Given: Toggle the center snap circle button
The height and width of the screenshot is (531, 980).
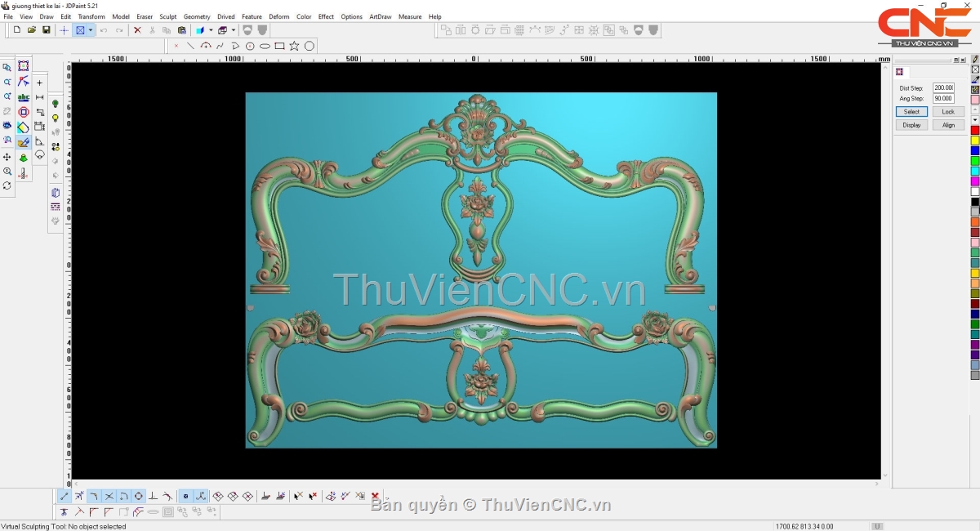Looking at the screenshot, I should coord(139,496).
